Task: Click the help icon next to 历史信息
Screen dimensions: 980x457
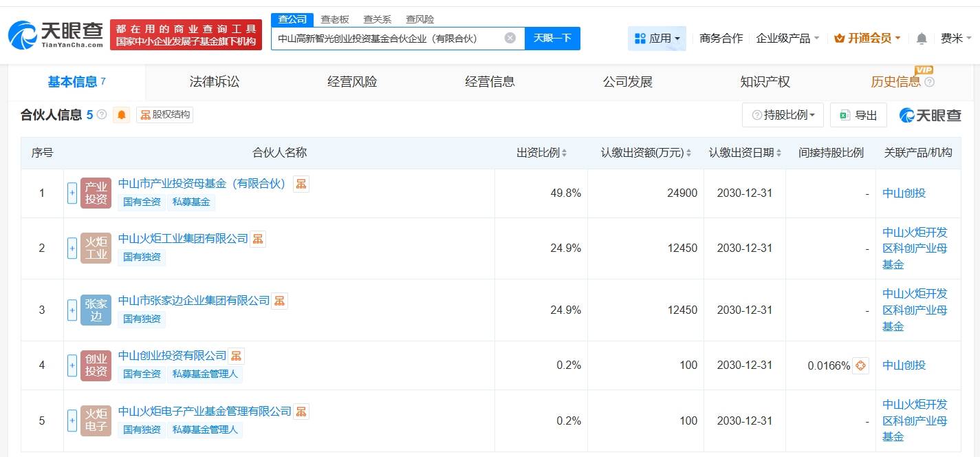Action: pos(930,82)
